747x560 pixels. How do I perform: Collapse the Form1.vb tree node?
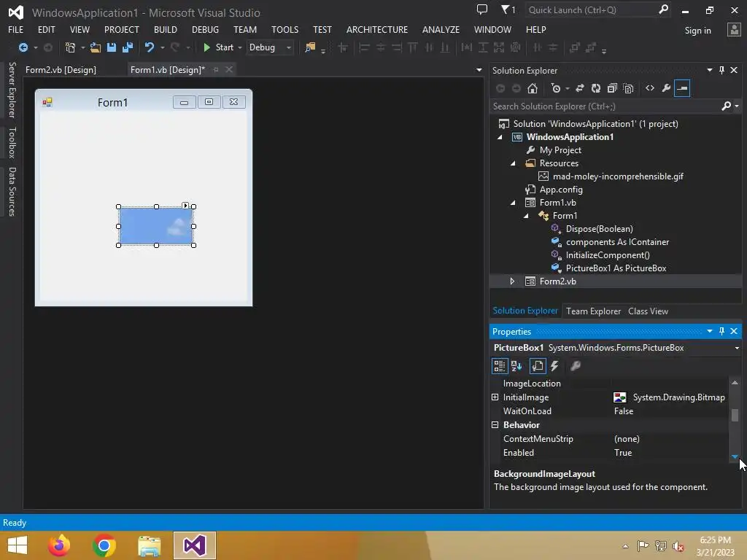pyautogui.click(x=513, y=203)
